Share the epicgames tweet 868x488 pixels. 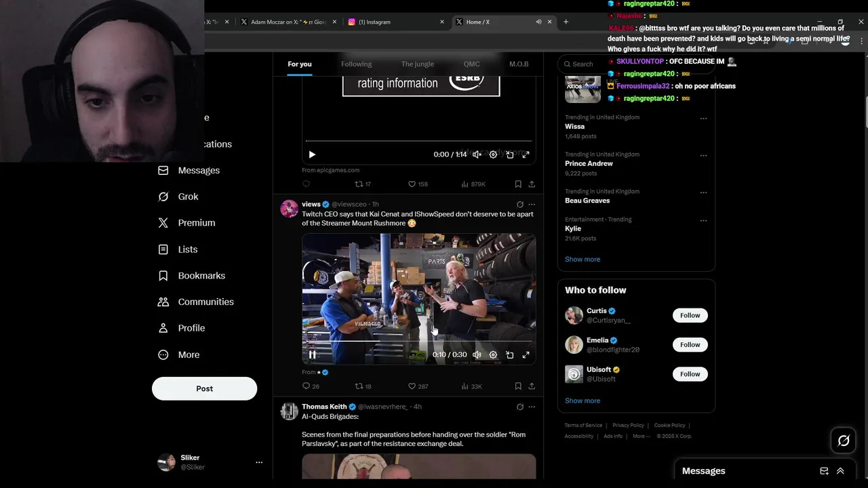(532, 184)
